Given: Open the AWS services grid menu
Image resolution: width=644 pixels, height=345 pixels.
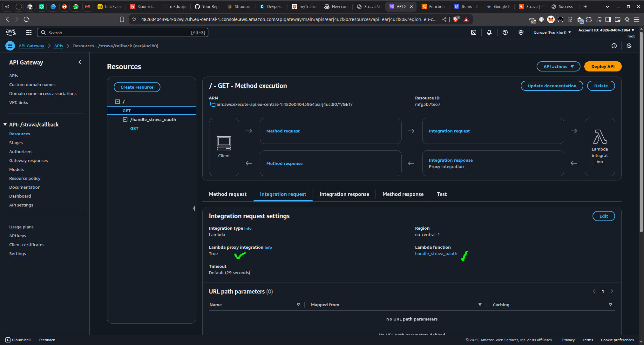Looking at the screenshot, I should click(29, 32).
